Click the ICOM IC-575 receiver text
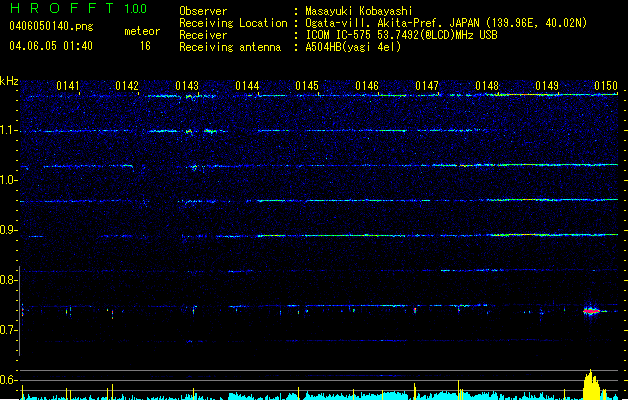Image resolution: width=629 pixels, height=400 pixels. pyautogui.click(x=401, y=35)
